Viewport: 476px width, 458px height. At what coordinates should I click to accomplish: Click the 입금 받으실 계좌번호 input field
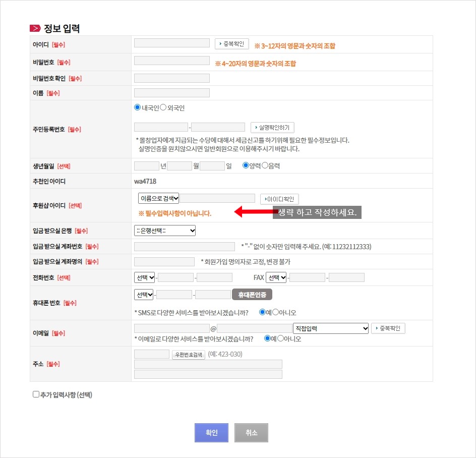point(184,247)
